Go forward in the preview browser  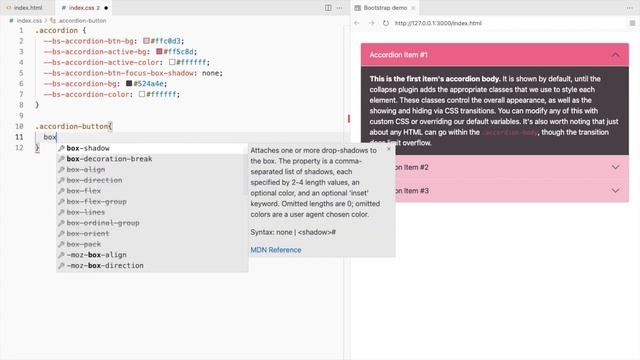click(371, 23)
